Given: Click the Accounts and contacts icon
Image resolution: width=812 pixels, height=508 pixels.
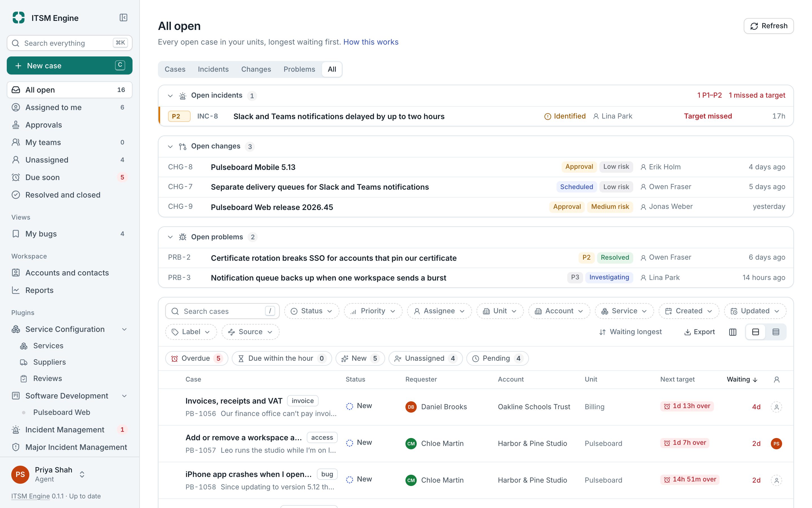Looking at the screenshot, I should pos(16,272).
